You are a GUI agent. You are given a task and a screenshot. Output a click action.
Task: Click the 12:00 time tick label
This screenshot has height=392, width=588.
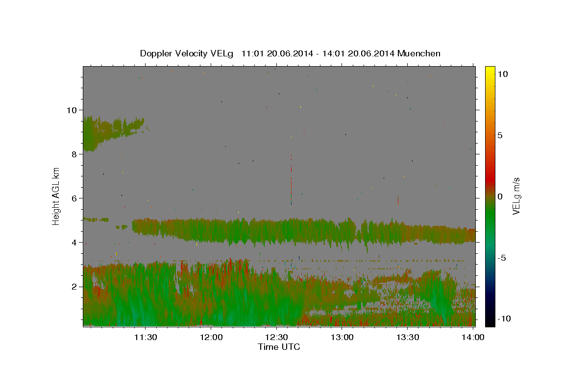tap(212, 337)
